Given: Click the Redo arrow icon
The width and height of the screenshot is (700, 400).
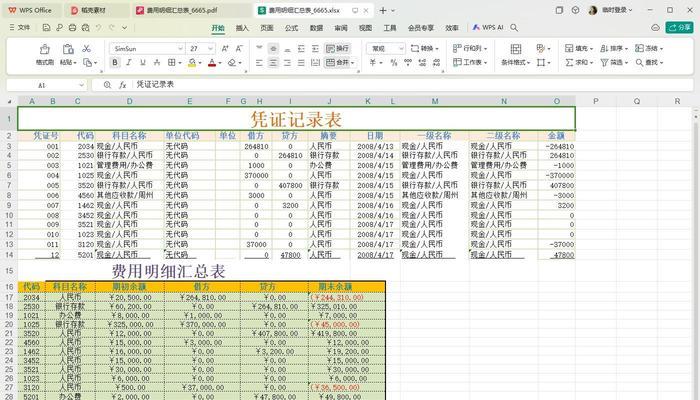Looking at the screenshot, I should point(111,28).
